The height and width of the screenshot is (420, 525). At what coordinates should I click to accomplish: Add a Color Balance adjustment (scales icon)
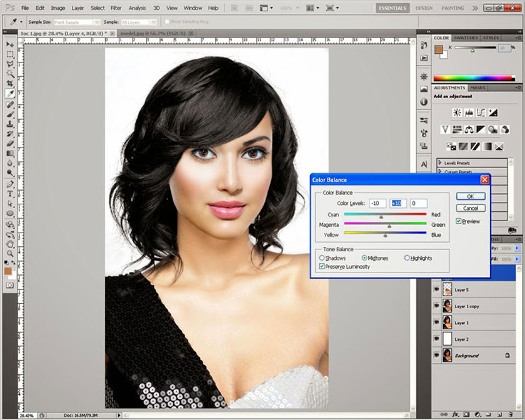(469, 129)
